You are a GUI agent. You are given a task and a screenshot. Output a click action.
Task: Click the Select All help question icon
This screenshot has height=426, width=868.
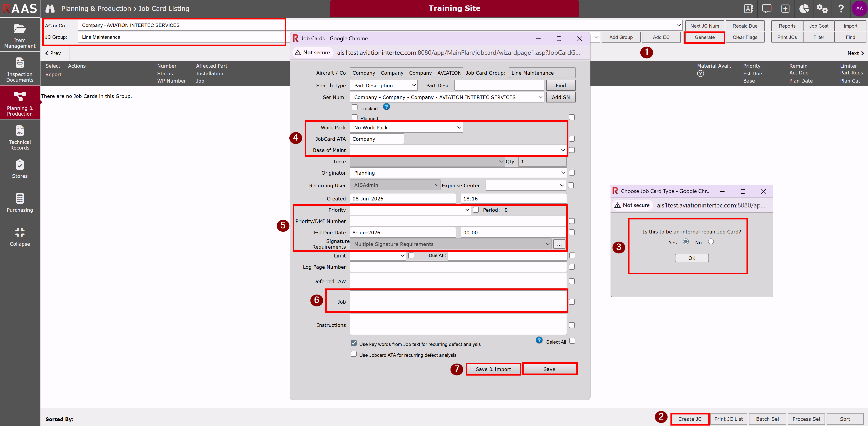tap(539, 340)
